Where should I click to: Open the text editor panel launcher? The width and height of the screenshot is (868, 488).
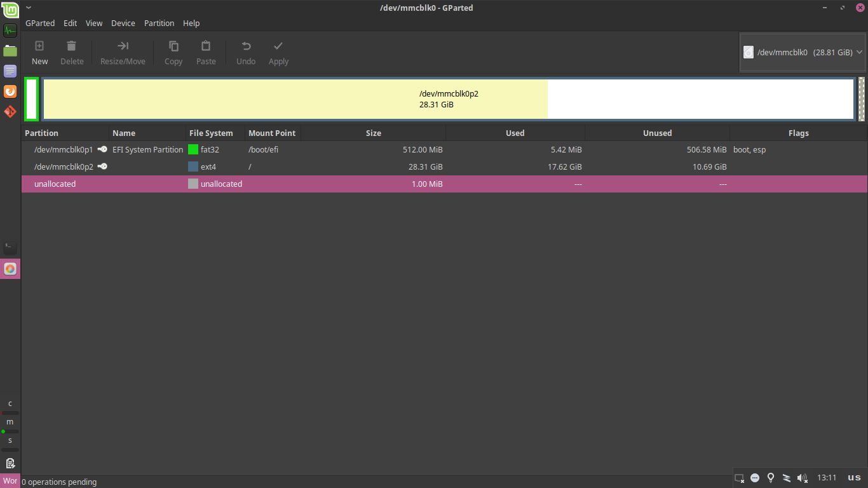pos(10,71)
